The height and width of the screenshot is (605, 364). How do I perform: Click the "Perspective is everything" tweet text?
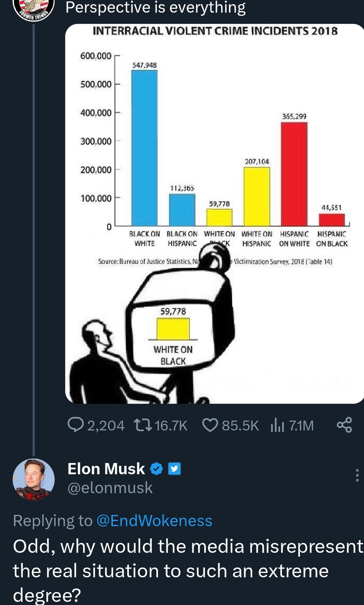click(x=156, y=8)
